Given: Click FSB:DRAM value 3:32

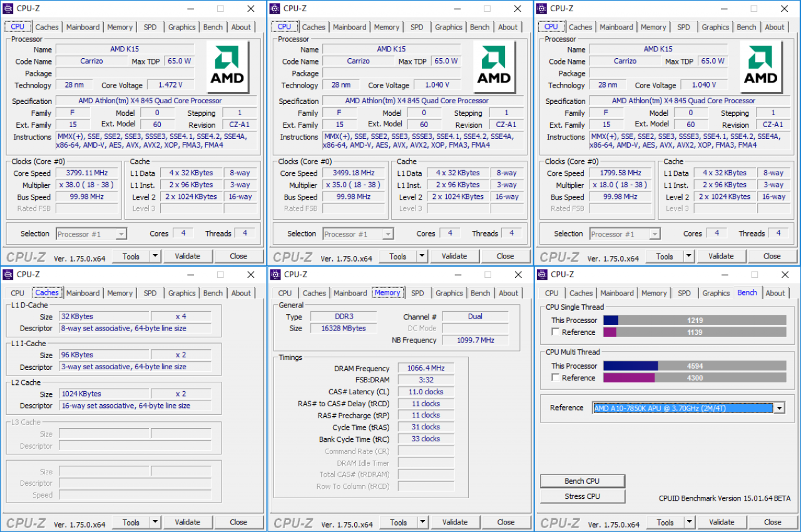Looking at the screenshot, I should click(x=426, y=380).
